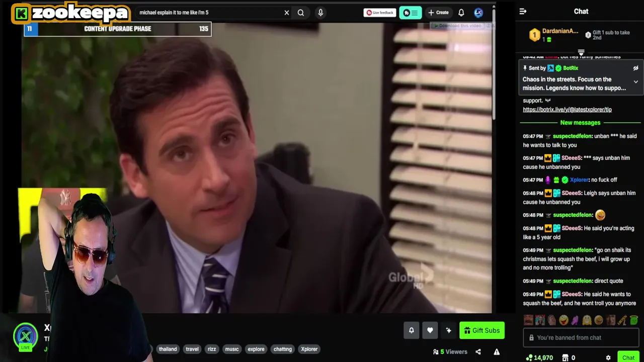Select the chatting tag
Viewport: 644px width, 362px height.
283,349
